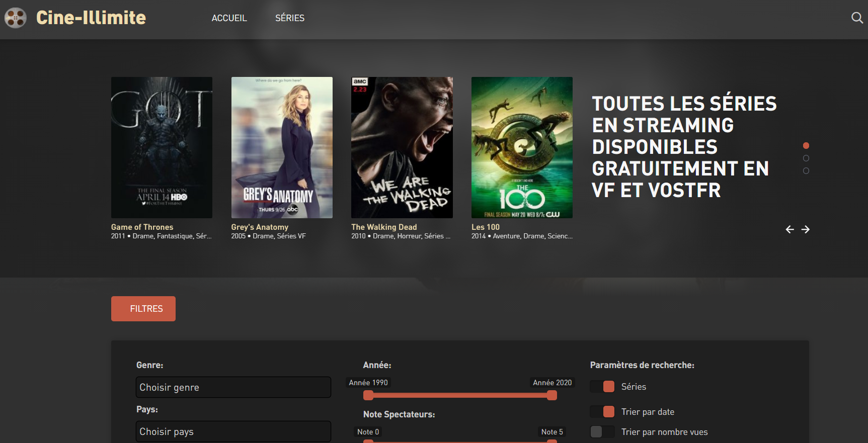Open the Les 100 poster
Image resolution: width=868 pixels, height=443 pixels.
pos(522,147)
